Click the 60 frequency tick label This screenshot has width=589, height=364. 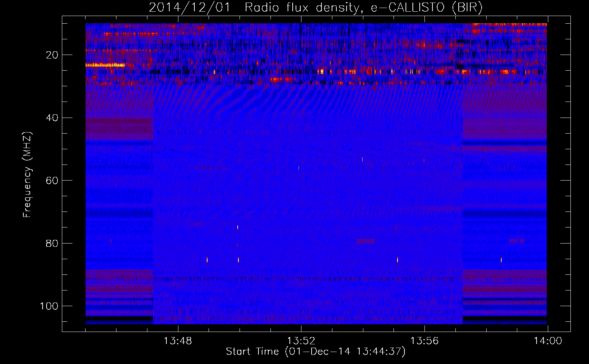click(x=52, y=181)
